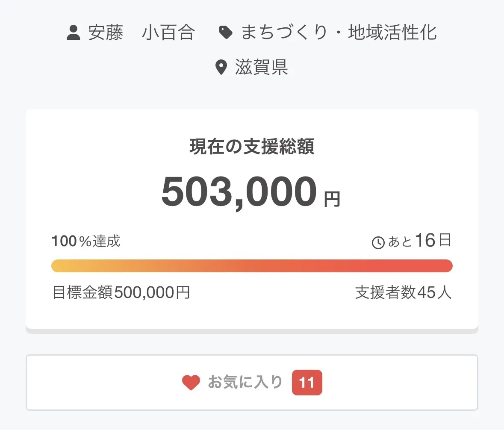504x430 pixels.
Task: Open the まちづくり・地域活性化 category link
Action: [x=339, y=33]
